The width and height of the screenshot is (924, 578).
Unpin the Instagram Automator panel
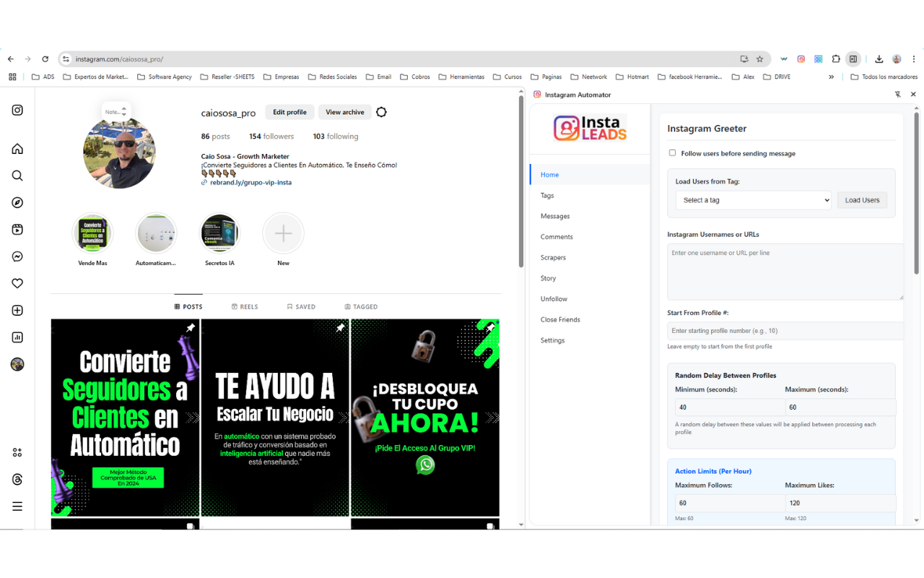pos(897,95)
